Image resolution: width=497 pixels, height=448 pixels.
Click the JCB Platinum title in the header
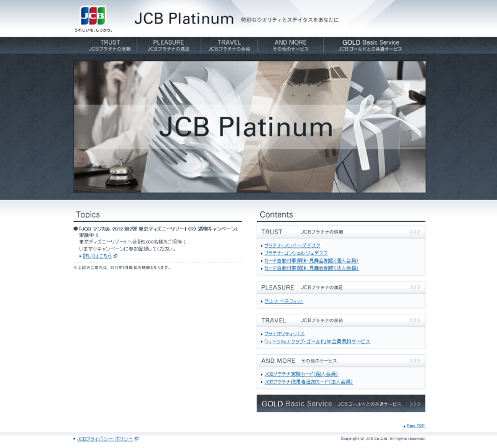(184, 19)
